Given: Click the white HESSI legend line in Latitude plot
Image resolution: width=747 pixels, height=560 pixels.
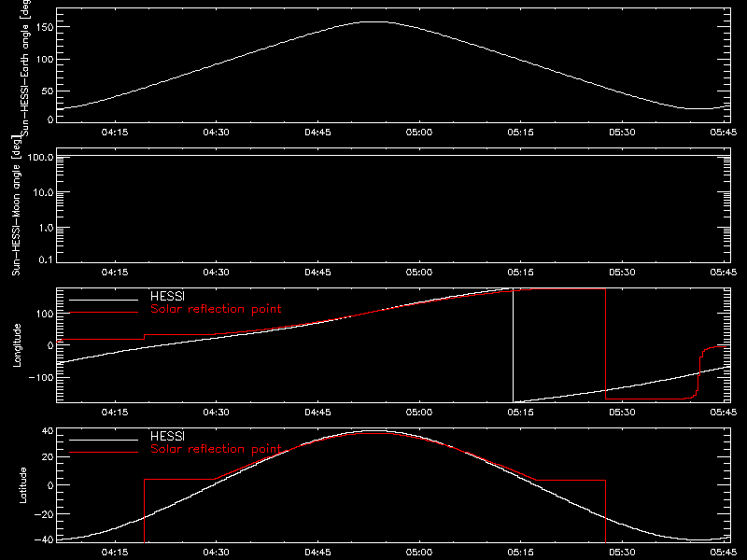Looking at the screenshot, I should 104,440.
